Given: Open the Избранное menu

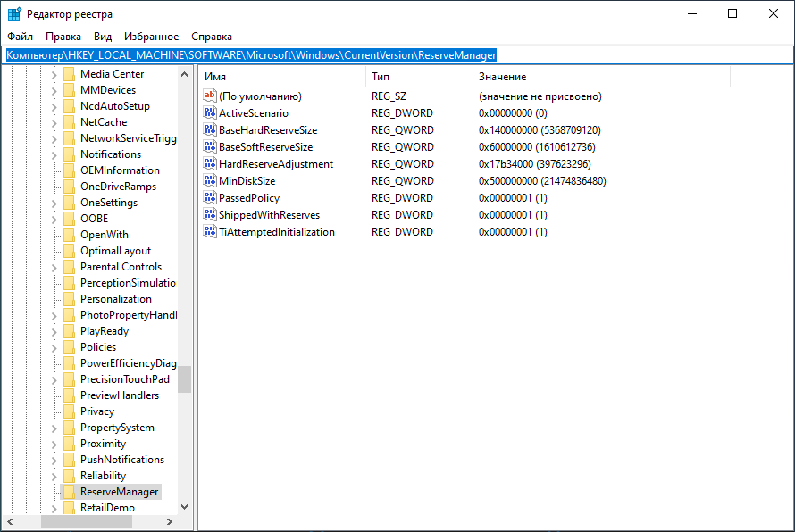Looking at the screenshot, I should point(151,37).
